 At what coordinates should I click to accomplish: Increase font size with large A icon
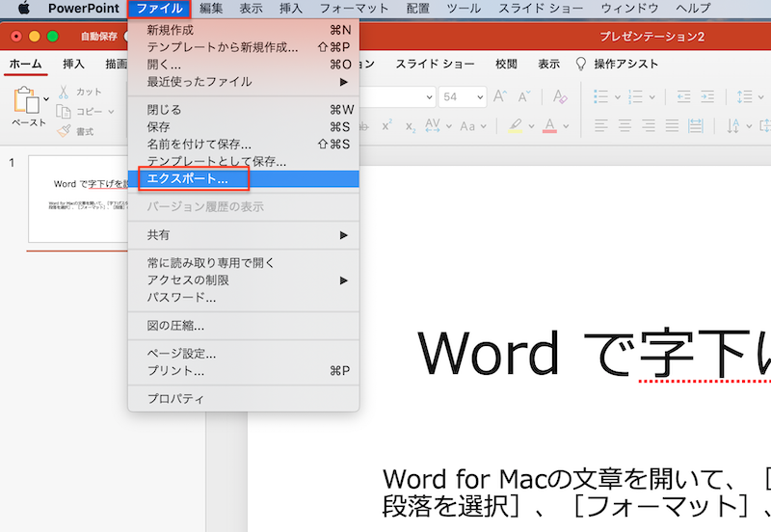click(500, 96)
